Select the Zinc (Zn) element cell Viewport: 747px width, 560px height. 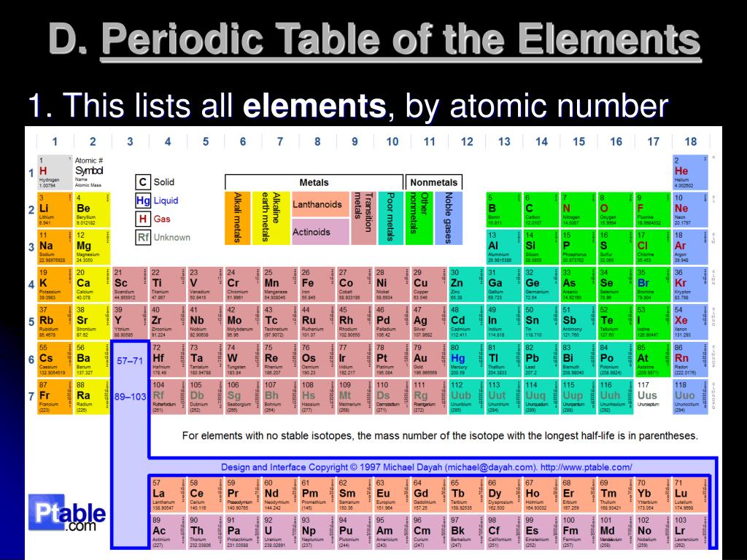pyautogui.click(x=466, y=284)
